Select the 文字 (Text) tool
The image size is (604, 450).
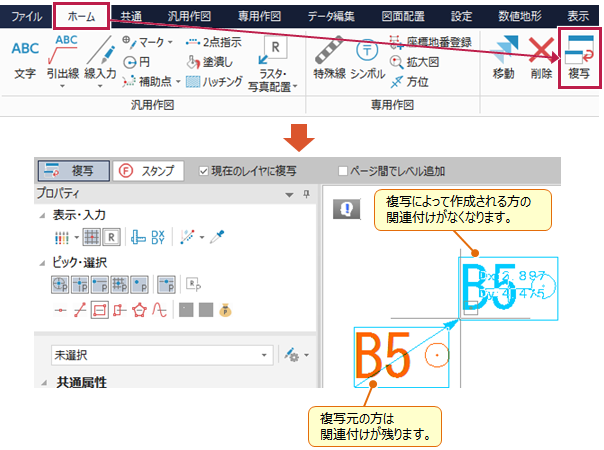(27, 58)
